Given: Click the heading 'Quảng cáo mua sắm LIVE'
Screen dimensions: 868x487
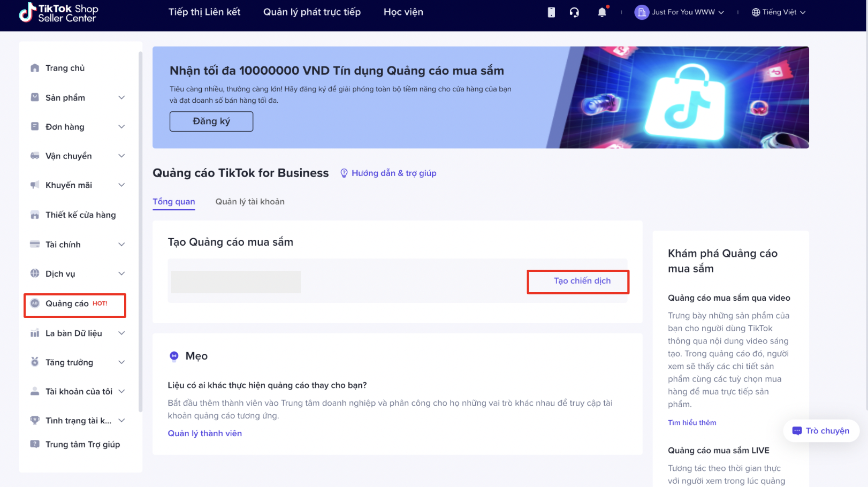Looking at the screenshot, I should tap(719, 451).
